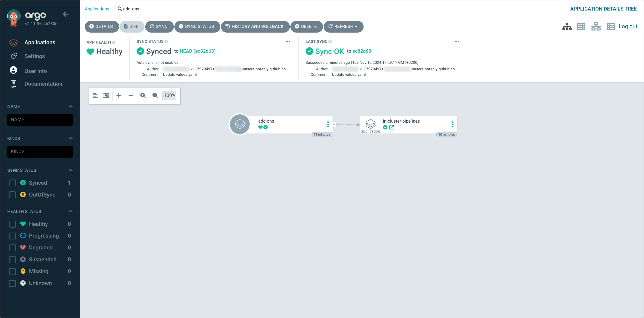Image resolution: width=644 pixels, height=318 pixels.
Task: Open Settings in the sidebar
Action: tap(34, 56)
